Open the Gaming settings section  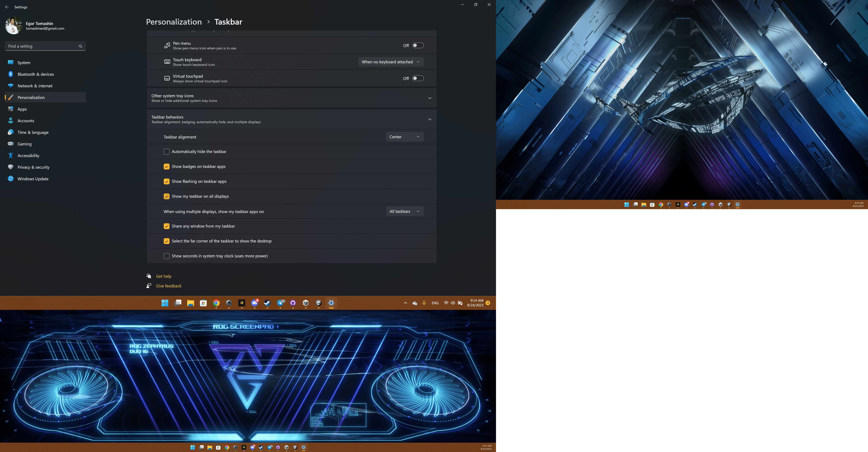(x=24, y=144)
